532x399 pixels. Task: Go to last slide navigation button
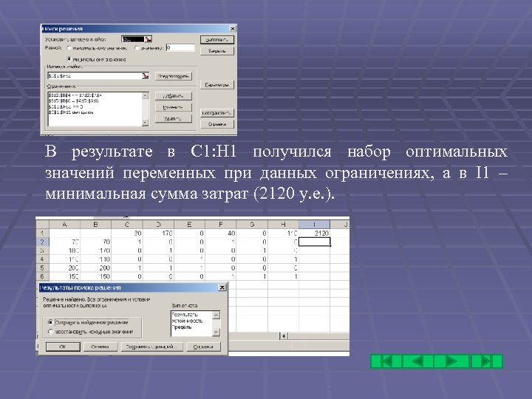click(486, 361)
